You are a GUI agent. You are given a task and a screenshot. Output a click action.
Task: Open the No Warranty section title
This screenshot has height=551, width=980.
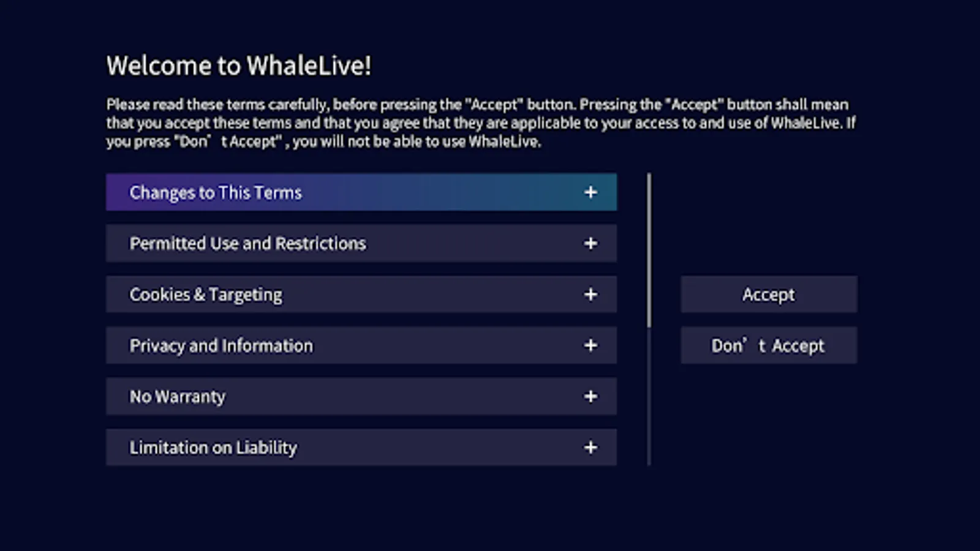tap(178, 397)
